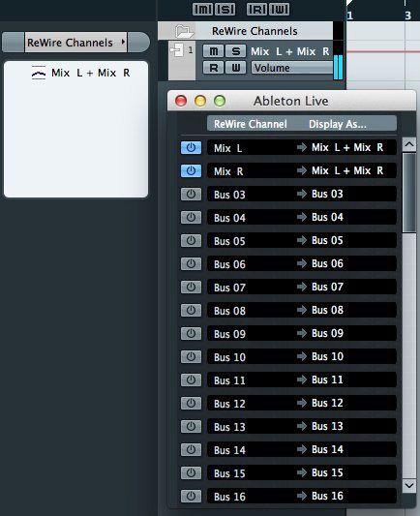Open the ReWire Channels inspector dropdown
Screen dimensions: 420x516
[x=75, y=43]
